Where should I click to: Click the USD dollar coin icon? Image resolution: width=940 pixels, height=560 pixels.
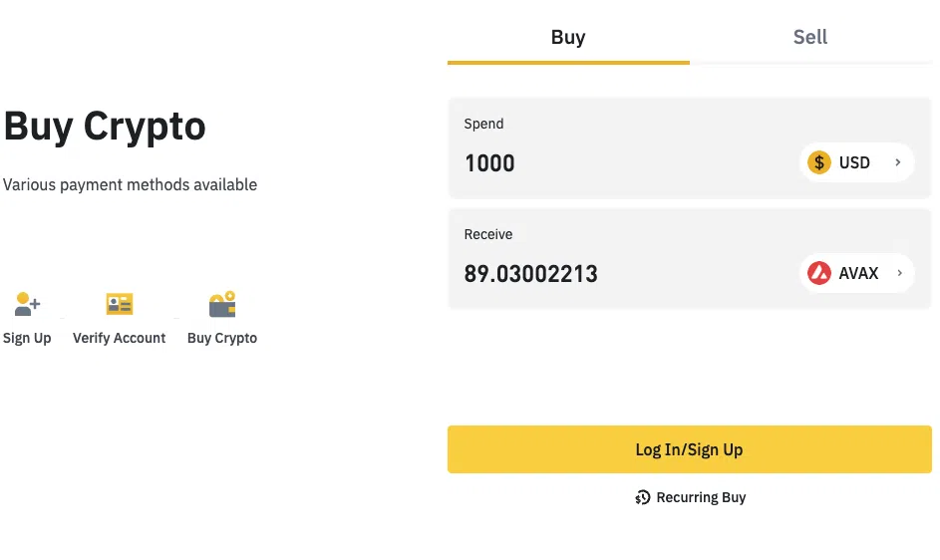(819, 162)
